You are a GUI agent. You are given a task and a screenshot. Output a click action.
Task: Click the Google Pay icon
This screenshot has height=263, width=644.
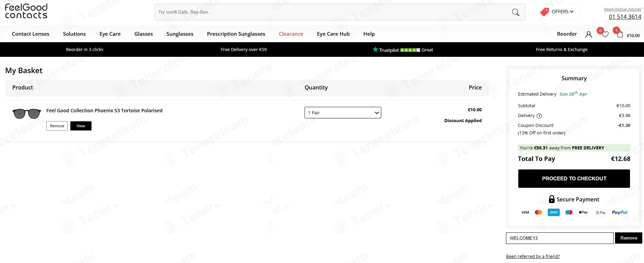click(601, 213)
